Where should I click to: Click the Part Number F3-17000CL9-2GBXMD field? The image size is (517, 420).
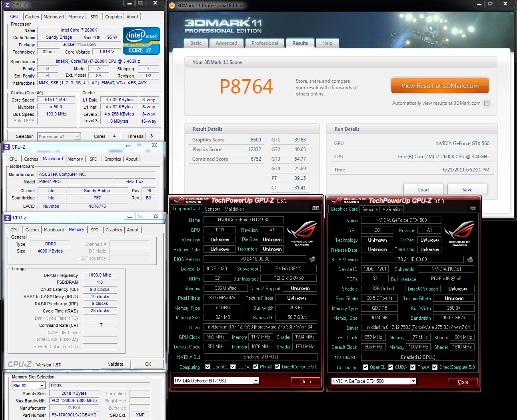74,415
